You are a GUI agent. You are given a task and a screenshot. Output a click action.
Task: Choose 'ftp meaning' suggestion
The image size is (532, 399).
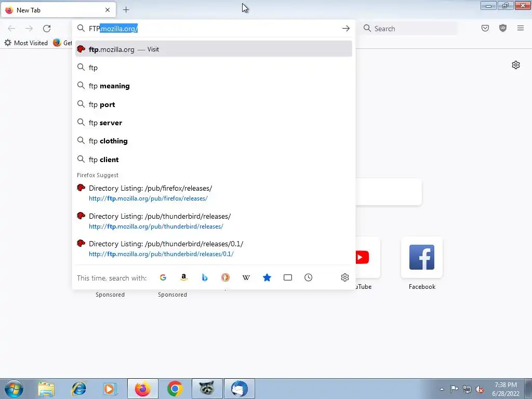[x=214, y=86]
